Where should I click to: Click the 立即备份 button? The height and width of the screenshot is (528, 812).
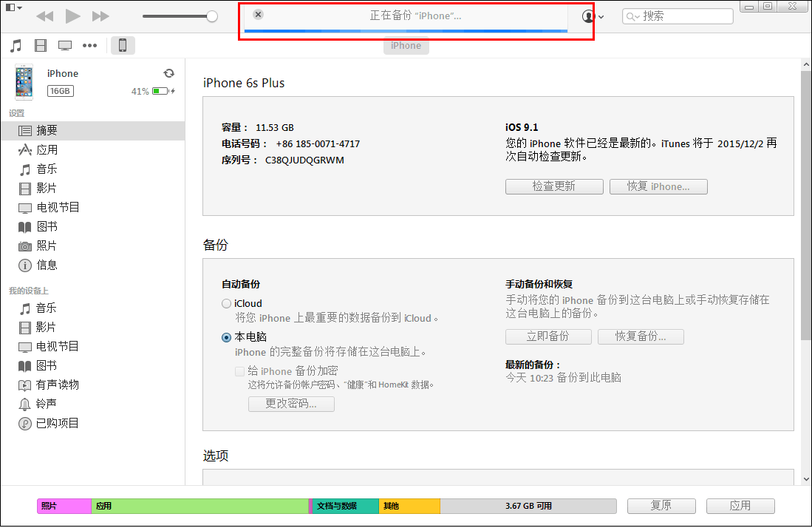pyautogui.click(x=548, y=336)
